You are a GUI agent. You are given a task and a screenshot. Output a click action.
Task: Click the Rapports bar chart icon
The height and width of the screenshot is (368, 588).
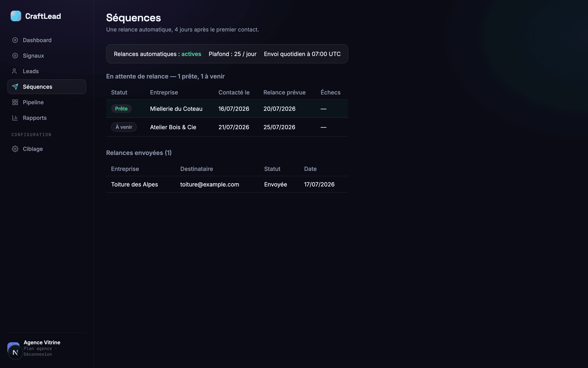[x=15, y=118]
